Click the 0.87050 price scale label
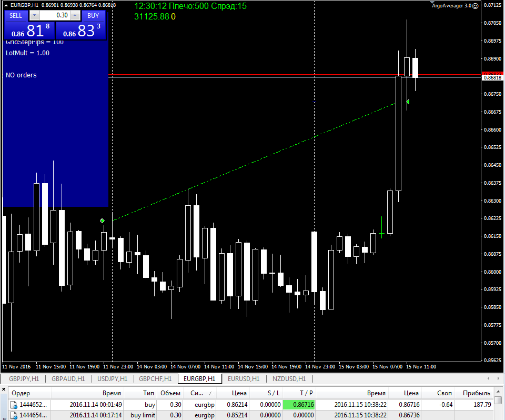Viewport: 505px width, 420px height. tap(492, 23)
